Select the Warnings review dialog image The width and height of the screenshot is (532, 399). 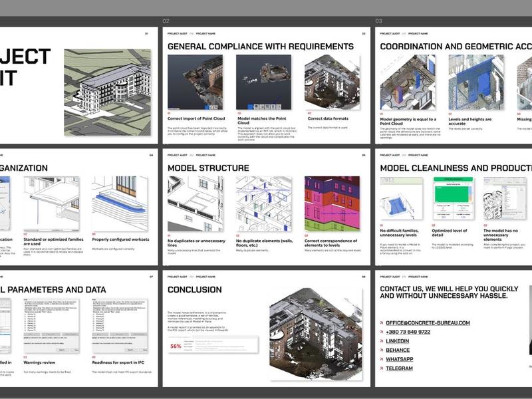(51, 325)
